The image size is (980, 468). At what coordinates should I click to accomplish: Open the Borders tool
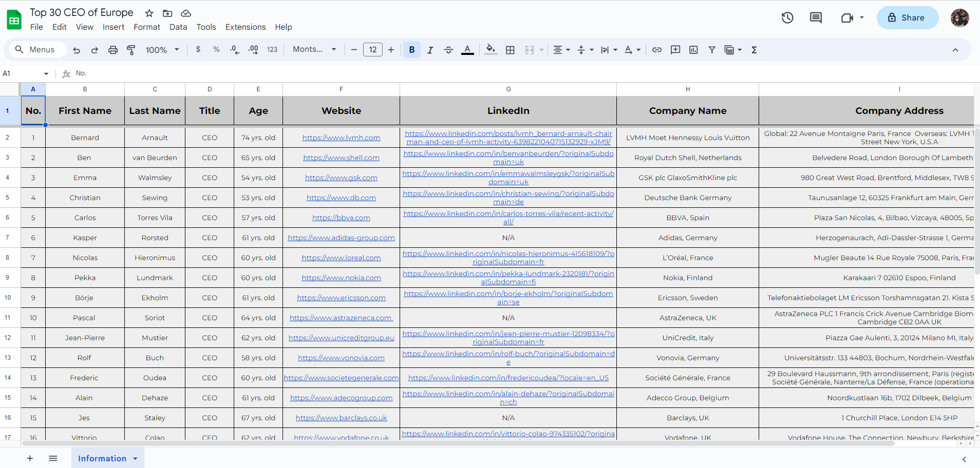(510, 50)
